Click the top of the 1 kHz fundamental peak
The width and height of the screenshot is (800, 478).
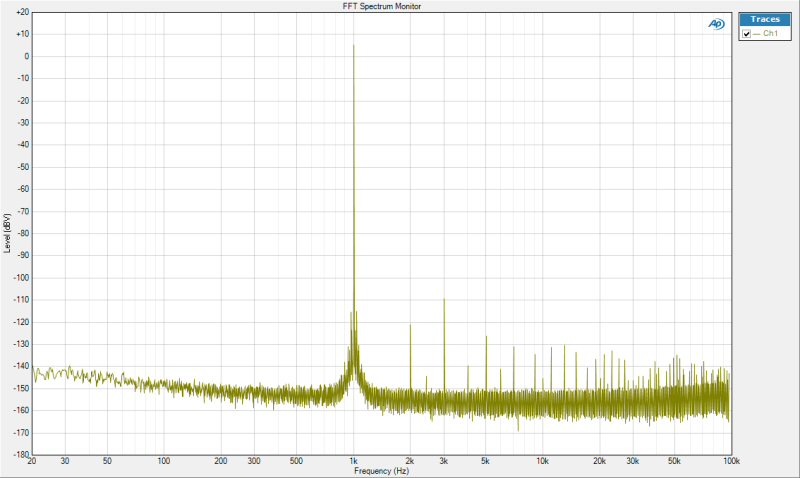pyautogui.click(x=354, y=45)
